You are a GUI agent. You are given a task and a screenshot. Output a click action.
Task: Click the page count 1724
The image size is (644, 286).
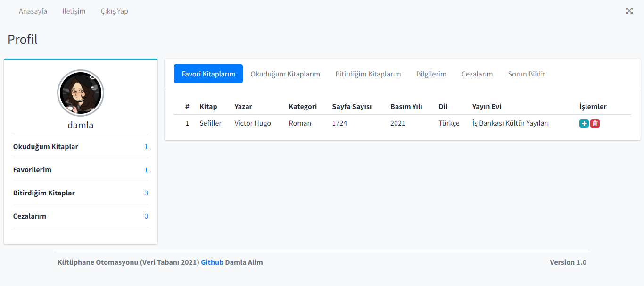339,123
